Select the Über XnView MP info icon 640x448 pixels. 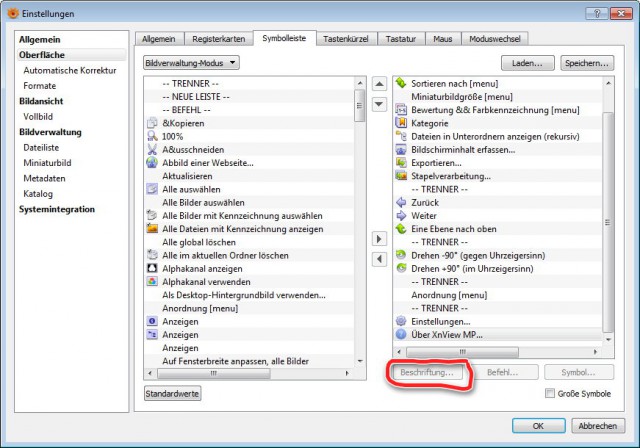401,335
